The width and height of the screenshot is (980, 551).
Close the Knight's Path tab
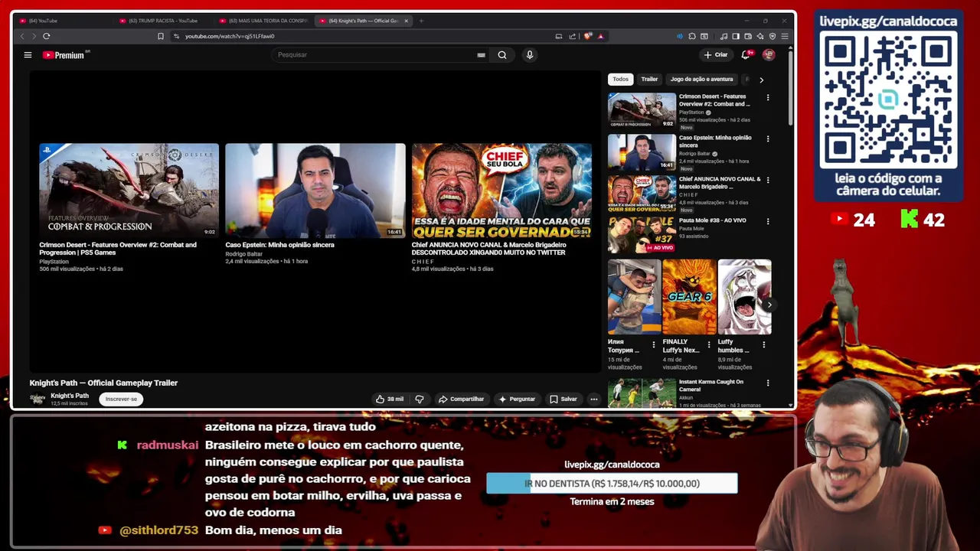[406, 21]
